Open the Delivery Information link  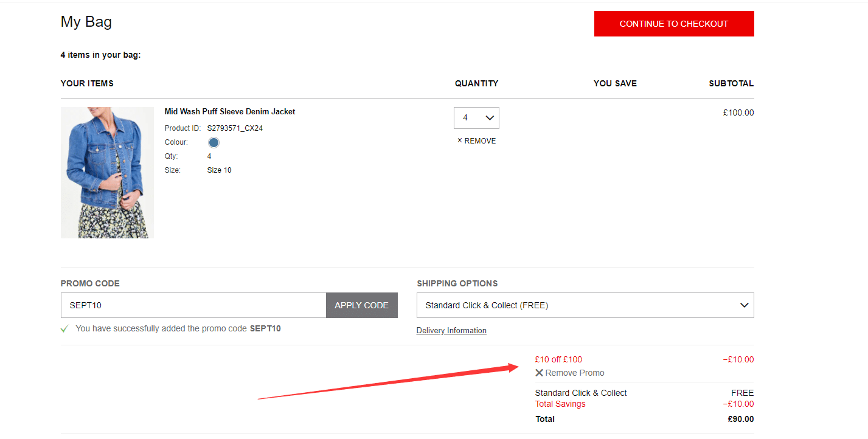tap(451, 331)
